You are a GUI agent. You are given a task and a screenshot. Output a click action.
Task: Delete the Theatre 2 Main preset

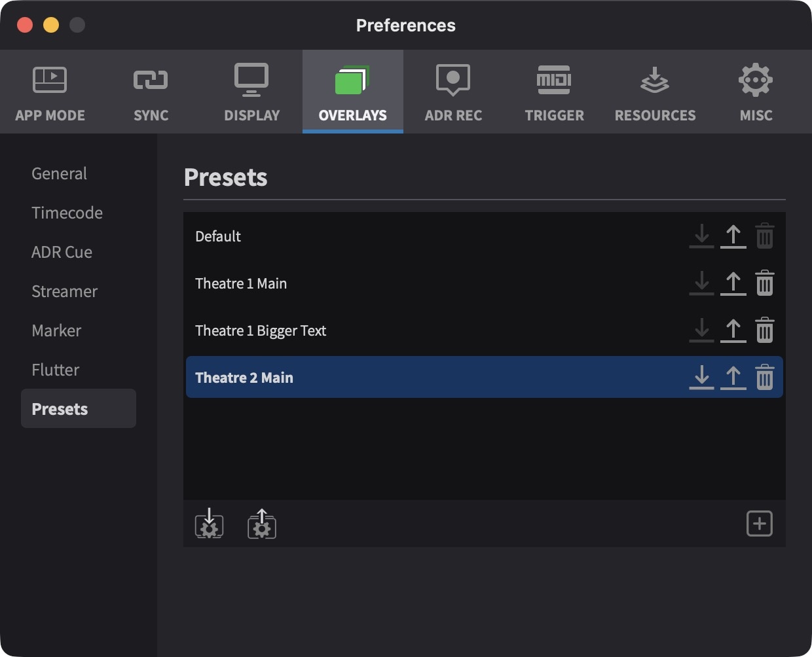tap(765, 378)
